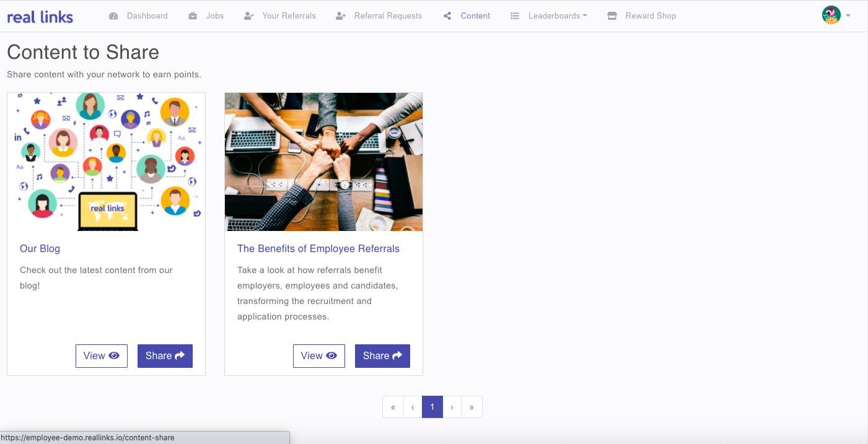
Task: Jump to last page with » arrow
Action: pos(471,407)
